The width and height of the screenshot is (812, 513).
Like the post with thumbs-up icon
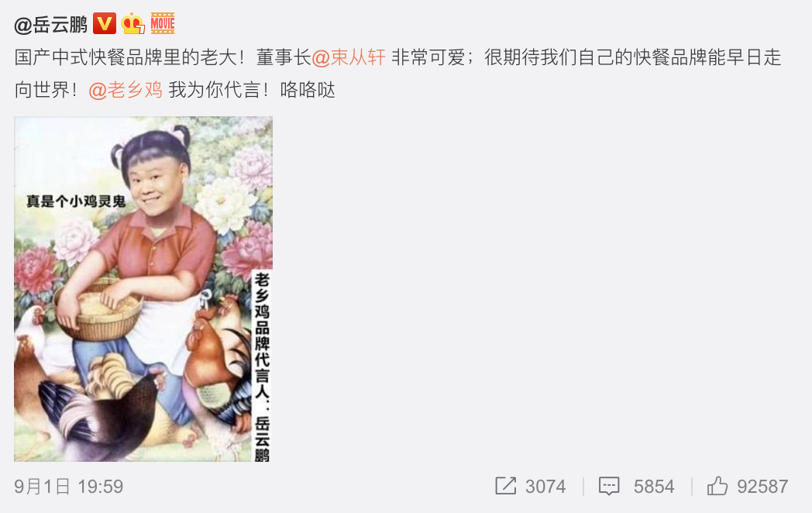tap(717, 486)
